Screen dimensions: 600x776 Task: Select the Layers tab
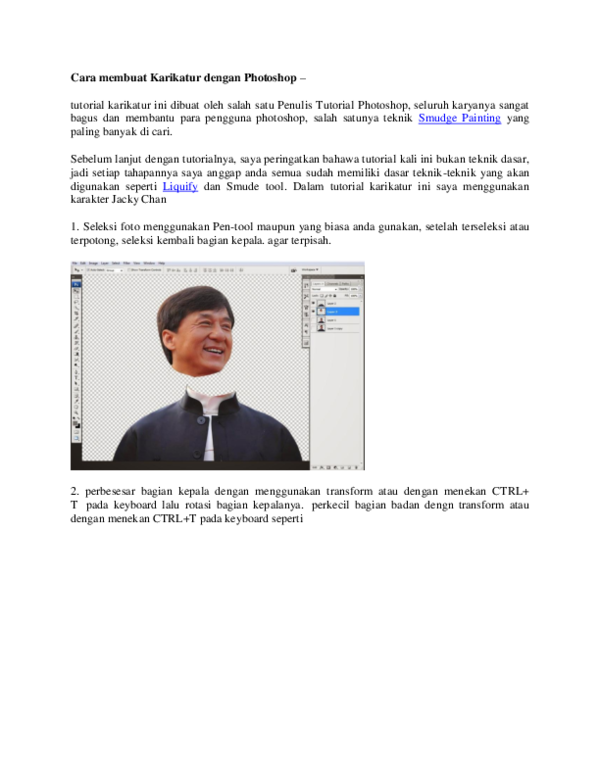click(318, 284)
